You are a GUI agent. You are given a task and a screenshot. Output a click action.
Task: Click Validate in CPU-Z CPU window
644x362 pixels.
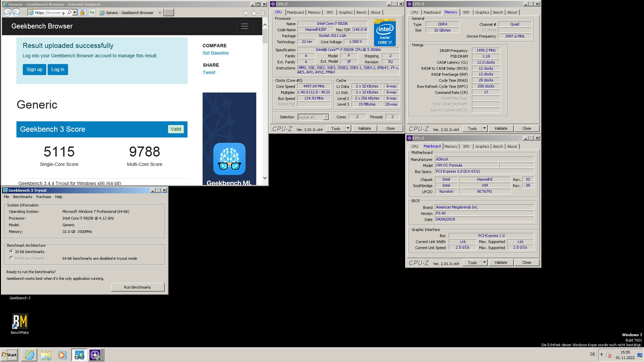[364, 128]
